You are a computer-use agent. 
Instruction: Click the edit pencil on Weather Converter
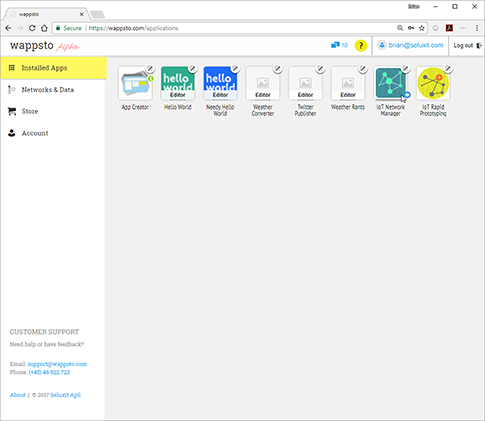tap(278, 69)
